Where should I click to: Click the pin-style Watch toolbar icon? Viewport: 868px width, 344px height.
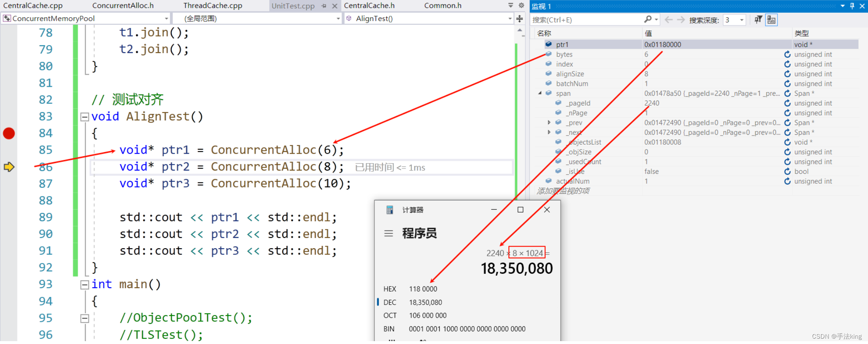[x=758, y=19]
